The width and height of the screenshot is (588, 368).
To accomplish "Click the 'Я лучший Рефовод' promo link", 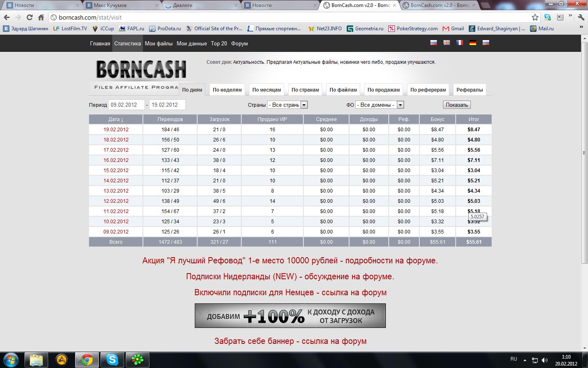I will (290, 261).
